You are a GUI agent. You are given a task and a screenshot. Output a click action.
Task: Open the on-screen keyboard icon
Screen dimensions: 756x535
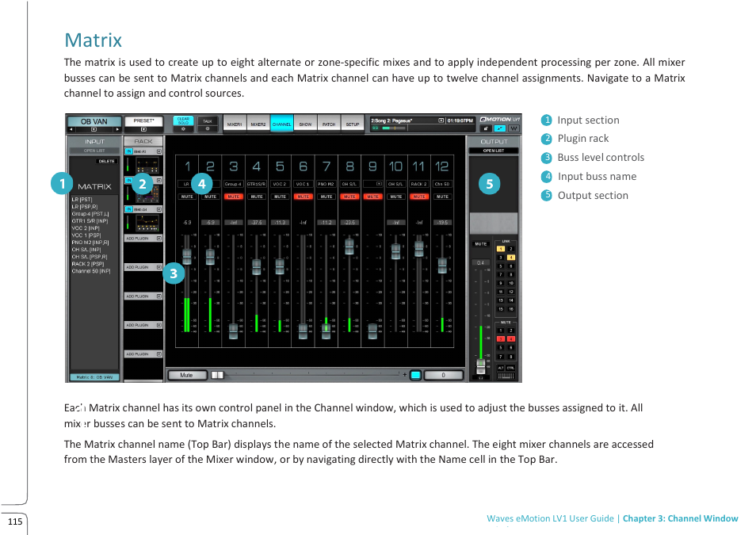point(506,376)
